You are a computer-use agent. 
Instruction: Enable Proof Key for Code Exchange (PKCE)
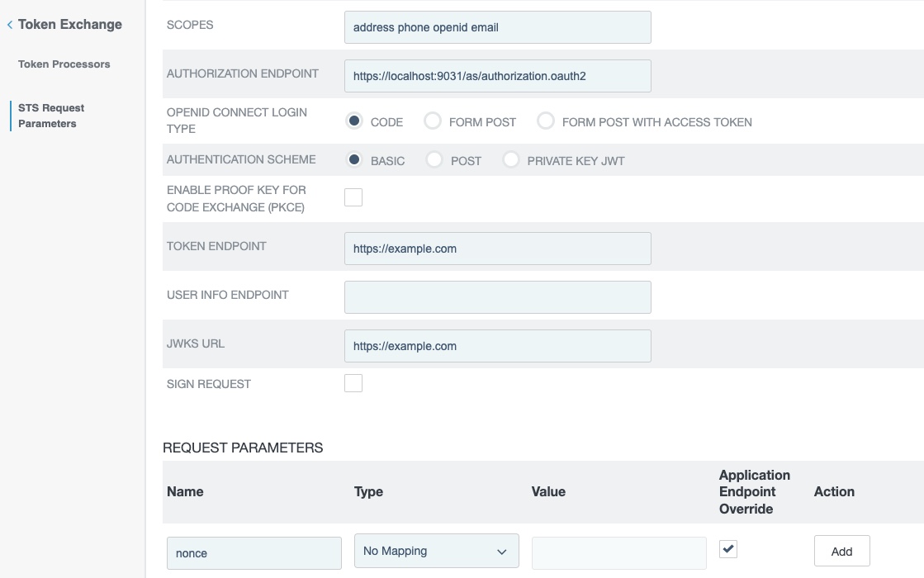click(x=353, y=197)
